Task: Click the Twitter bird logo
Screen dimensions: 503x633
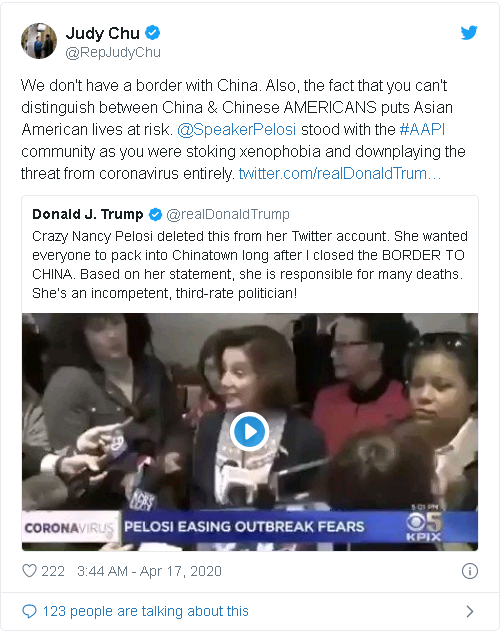Action: [x=469, y=33]
